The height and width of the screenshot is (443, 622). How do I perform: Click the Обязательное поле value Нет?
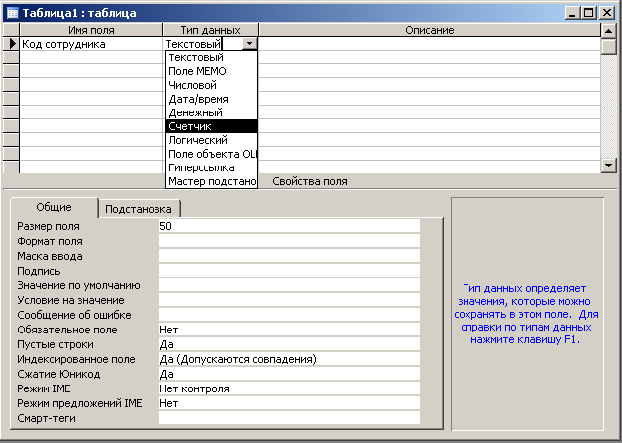pos(289,330)
